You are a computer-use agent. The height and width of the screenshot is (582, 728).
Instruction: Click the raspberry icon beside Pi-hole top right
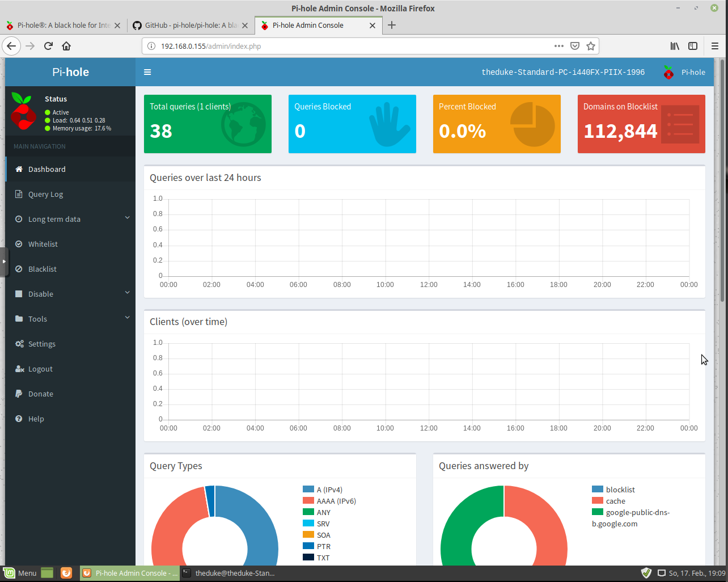pyautogui.click(x=668, y=72)
